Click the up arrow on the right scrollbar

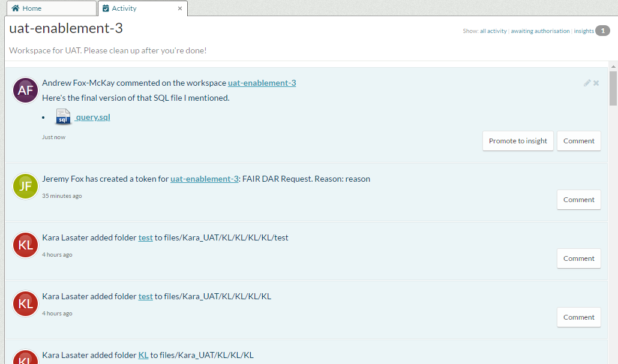[614, 65]
